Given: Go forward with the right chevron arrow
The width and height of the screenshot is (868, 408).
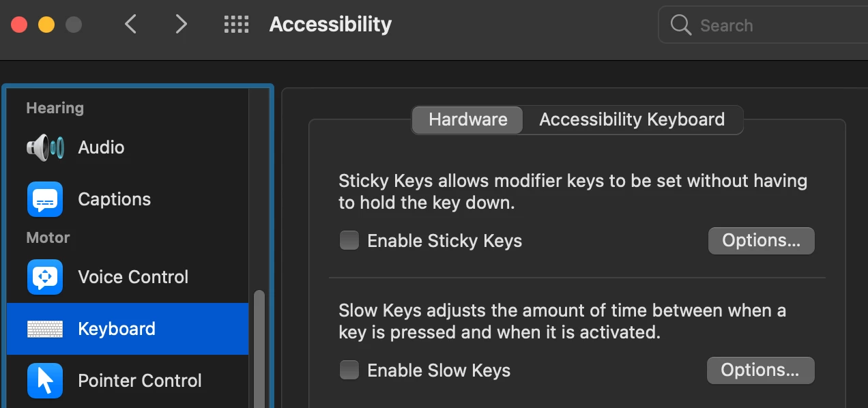Looking at the screenshot, I should [x=181, y=25].
